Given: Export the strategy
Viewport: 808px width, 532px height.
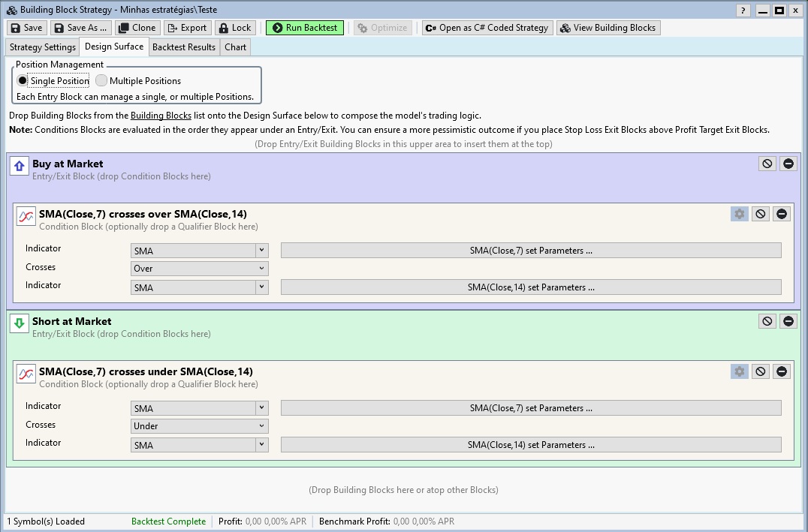Looking at the screenshot, I should click(188, 28).
